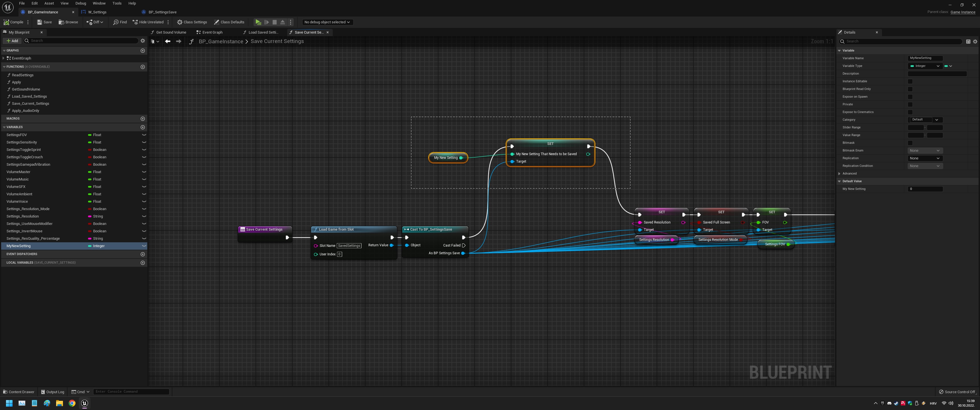This screenshot has height=410, width=980.
Task: Open Class Settings from the toolbar
Action: click(192, 22)
